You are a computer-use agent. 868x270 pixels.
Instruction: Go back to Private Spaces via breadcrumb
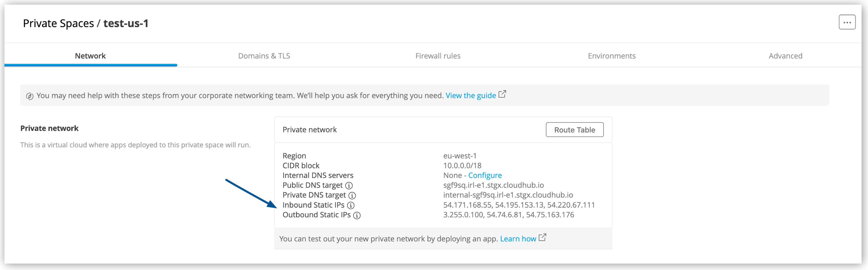[59, 23]
